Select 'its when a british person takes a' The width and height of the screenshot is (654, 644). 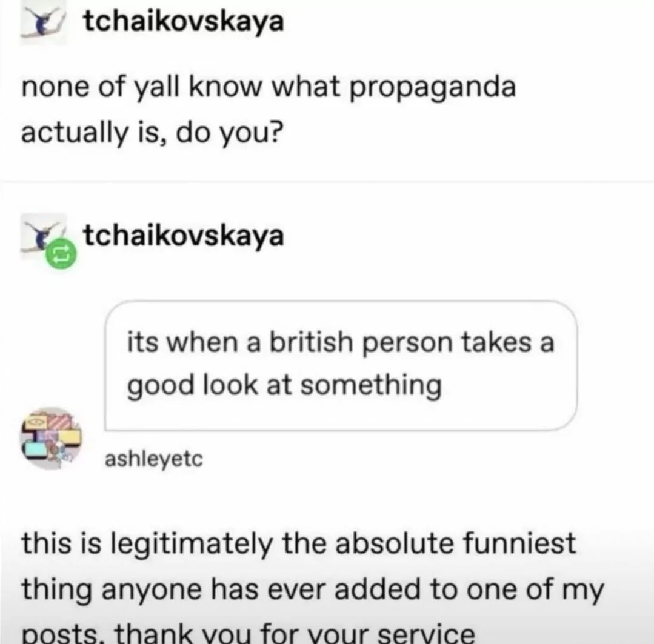coord(341,344)
